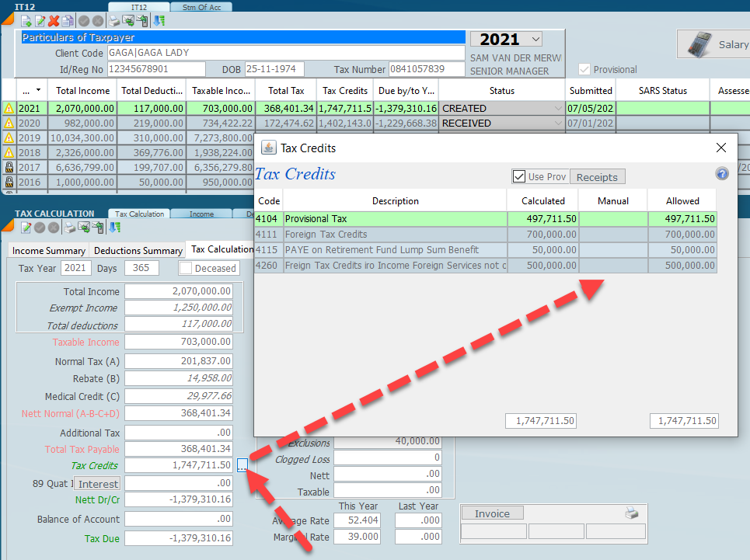Click the copy record icon in IT12 toolbar
The image size is (750, 560).
68,22
